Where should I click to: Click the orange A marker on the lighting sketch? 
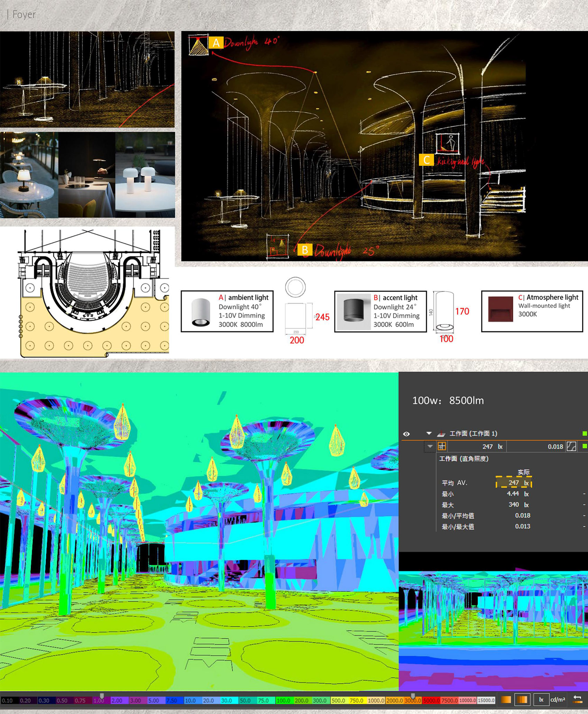tap(217, 43)
